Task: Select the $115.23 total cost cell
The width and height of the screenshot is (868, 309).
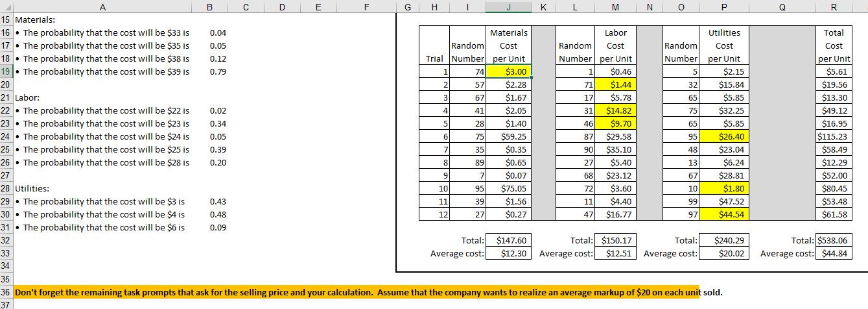Action: [x=834, y=136]
